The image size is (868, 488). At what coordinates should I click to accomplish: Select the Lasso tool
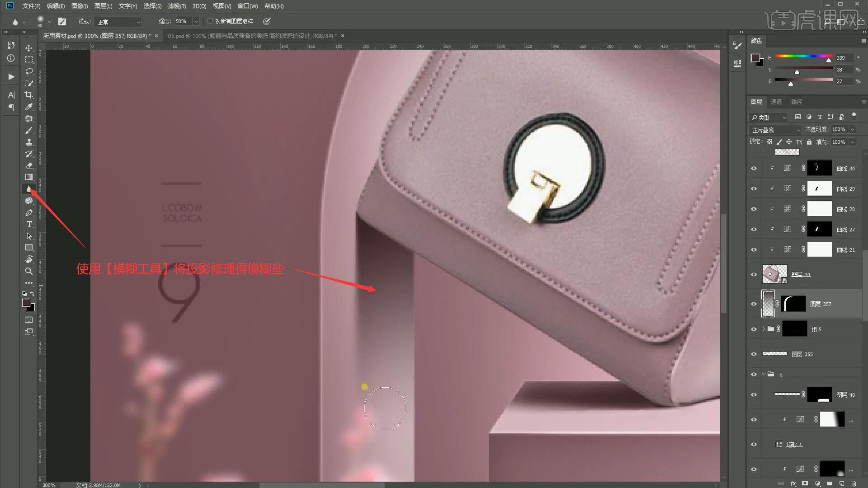point(29,71)
